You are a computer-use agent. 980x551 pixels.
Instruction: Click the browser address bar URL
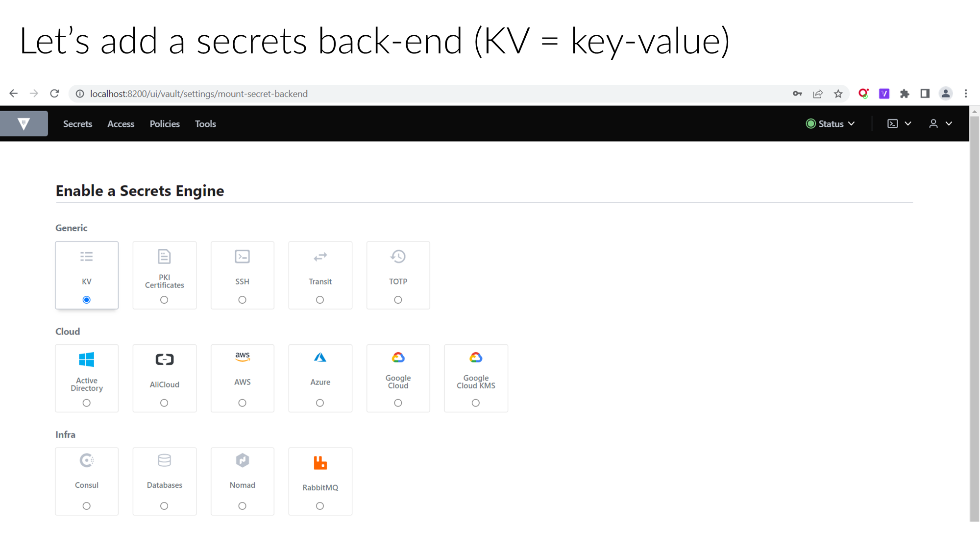tap(198, 94)
